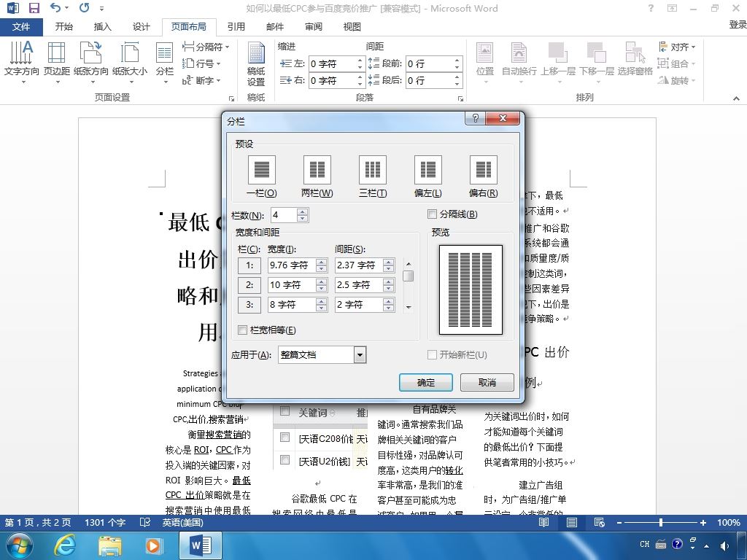Image resolution: width=747 pixels, height=560 pixels.
Task: Open File Explorer from taskbar
Action: (109, 545)
